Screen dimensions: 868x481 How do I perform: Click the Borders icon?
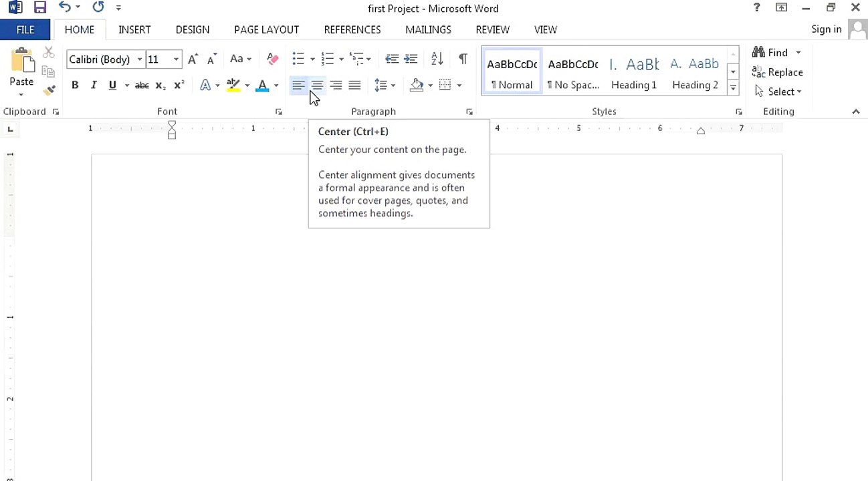pos(445,86)
